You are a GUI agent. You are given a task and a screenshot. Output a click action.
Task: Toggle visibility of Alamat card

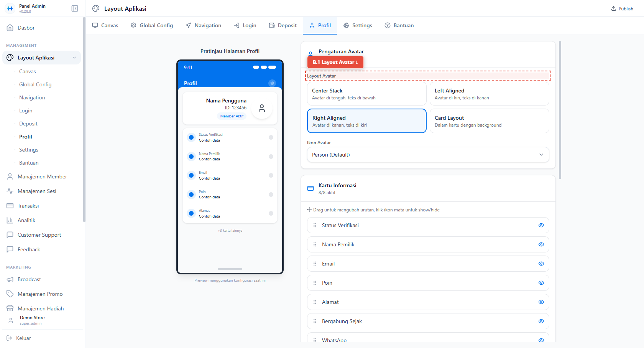click(x=541, y=302)
